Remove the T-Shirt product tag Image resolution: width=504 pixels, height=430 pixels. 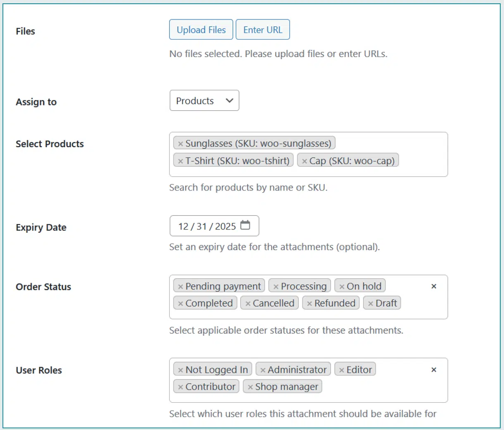click(181, 161)
